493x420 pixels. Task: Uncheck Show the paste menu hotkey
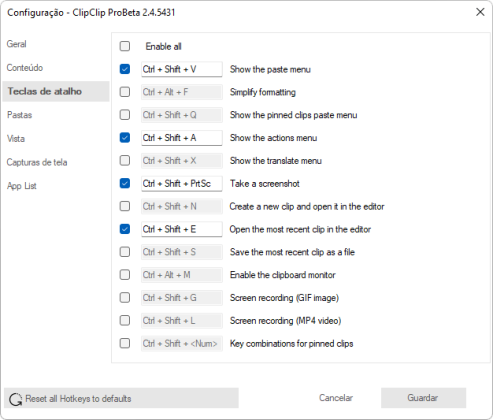point(125,69)
